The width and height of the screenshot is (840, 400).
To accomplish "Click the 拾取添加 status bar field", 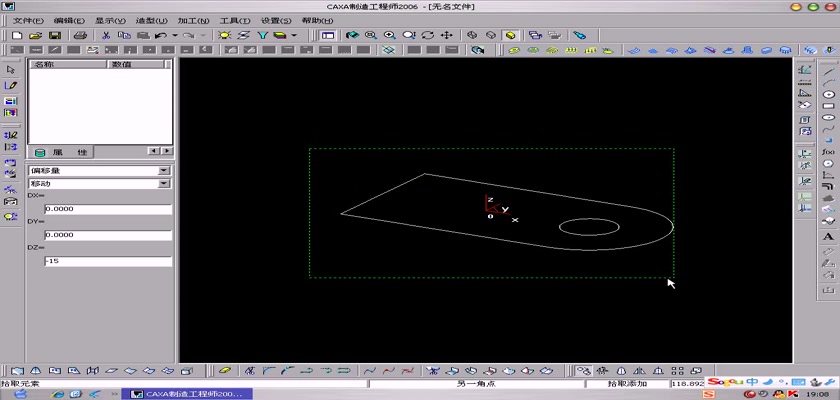I will pyautogui.click(x=627, y=384).
